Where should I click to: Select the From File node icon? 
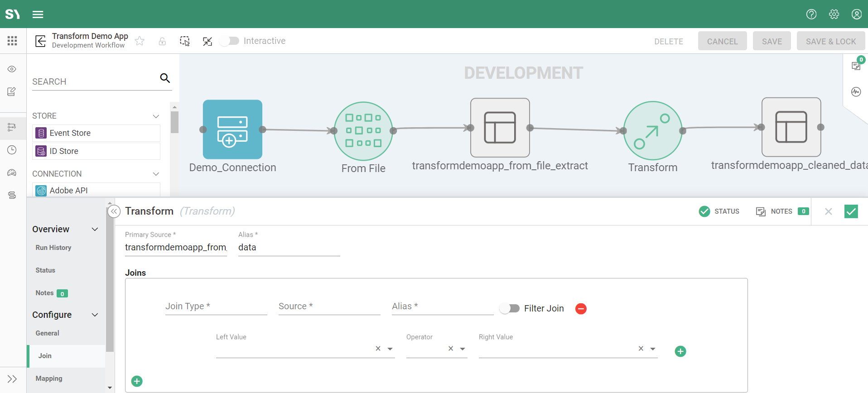click(x=363, y=131)
